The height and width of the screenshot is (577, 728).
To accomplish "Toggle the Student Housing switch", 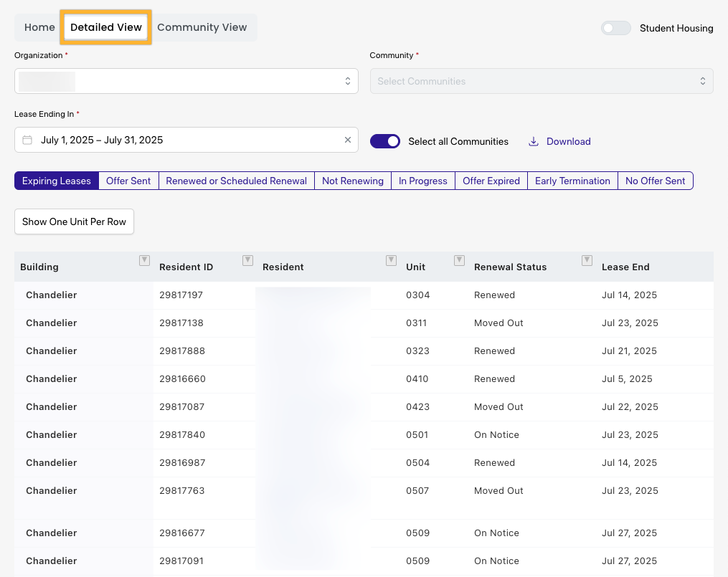I will pos(615,28).
